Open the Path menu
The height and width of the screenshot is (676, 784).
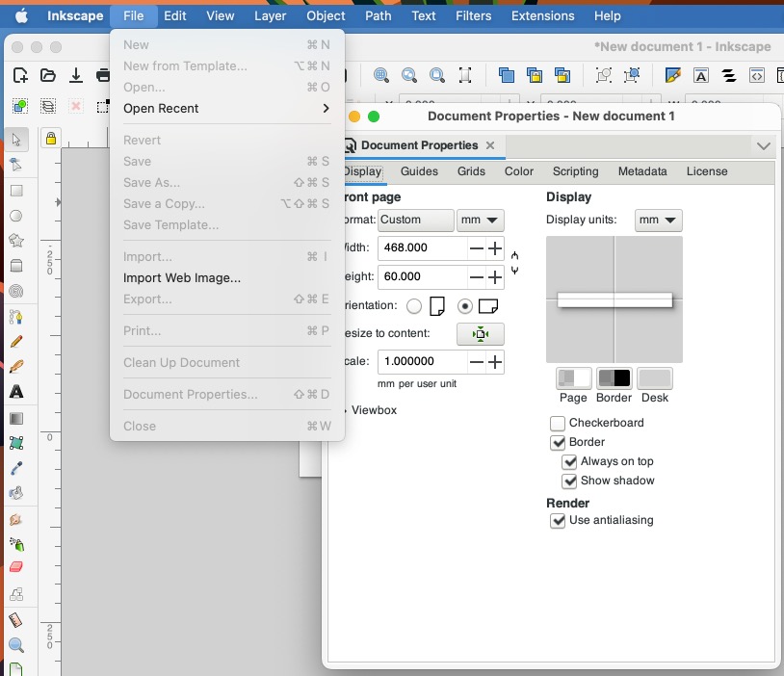(x=378, y=16)
